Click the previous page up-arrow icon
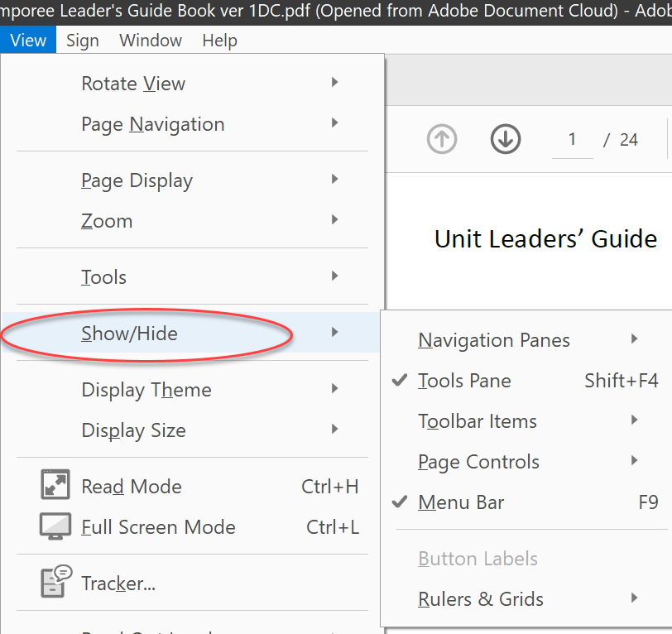 (x=442, y=139)
